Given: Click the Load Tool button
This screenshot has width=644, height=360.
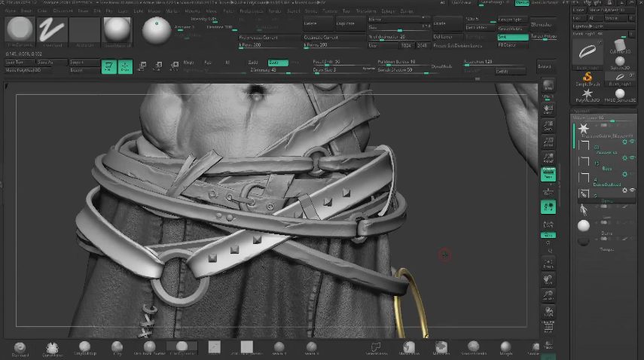Looking at the screenshot, I should 20,63.
